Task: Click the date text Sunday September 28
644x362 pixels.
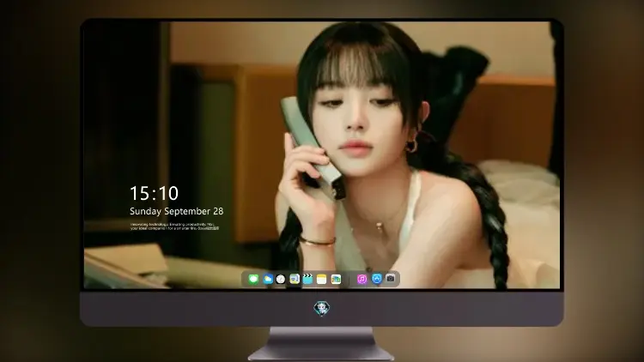Action: click(x=177, y=211)
